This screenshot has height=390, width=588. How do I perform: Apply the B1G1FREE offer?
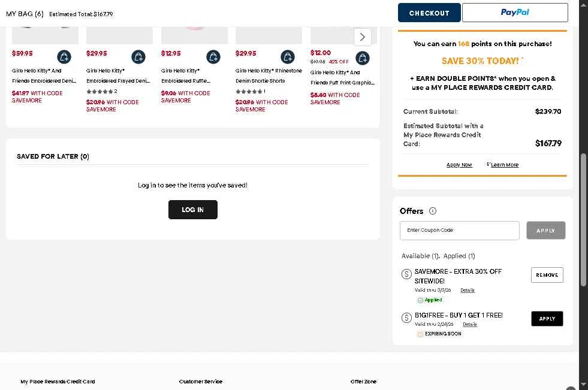[547, 319]
